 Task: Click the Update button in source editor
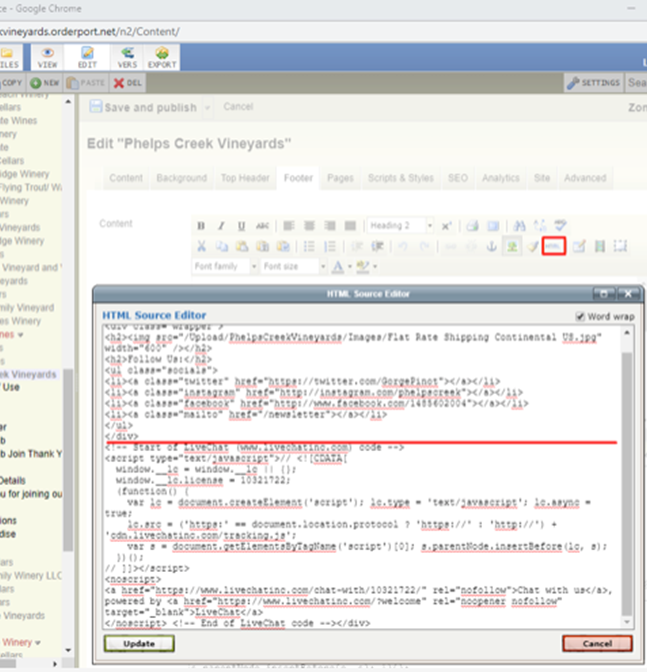tap(139, 644)
